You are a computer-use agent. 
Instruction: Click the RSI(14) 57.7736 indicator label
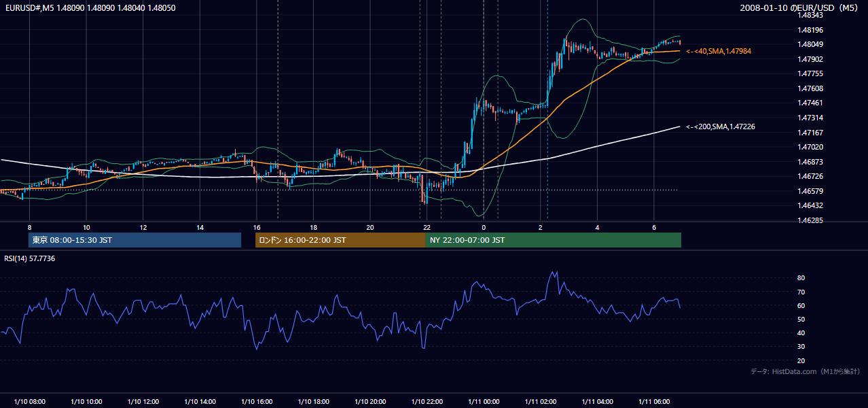tap(30, 258)
